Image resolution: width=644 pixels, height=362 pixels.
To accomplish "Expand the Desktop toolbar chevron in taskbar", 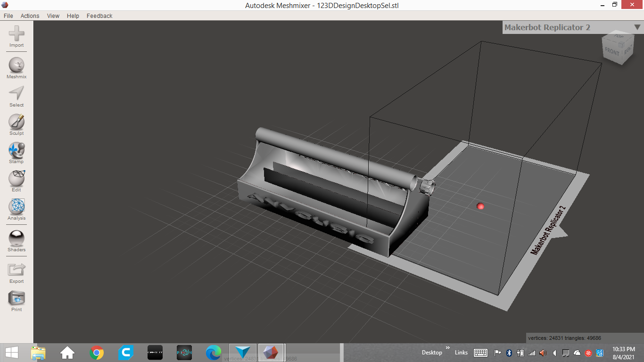I will coord(447,348).
